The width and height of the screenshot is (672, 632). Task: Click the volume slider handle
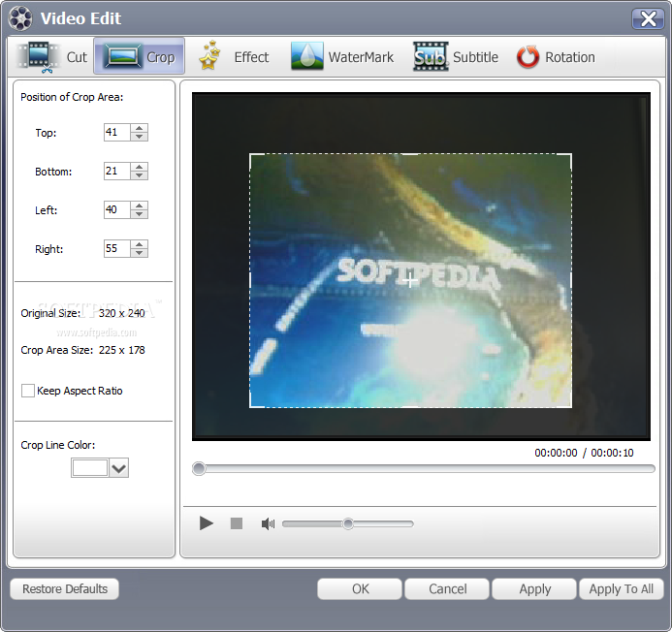(348, 523)
